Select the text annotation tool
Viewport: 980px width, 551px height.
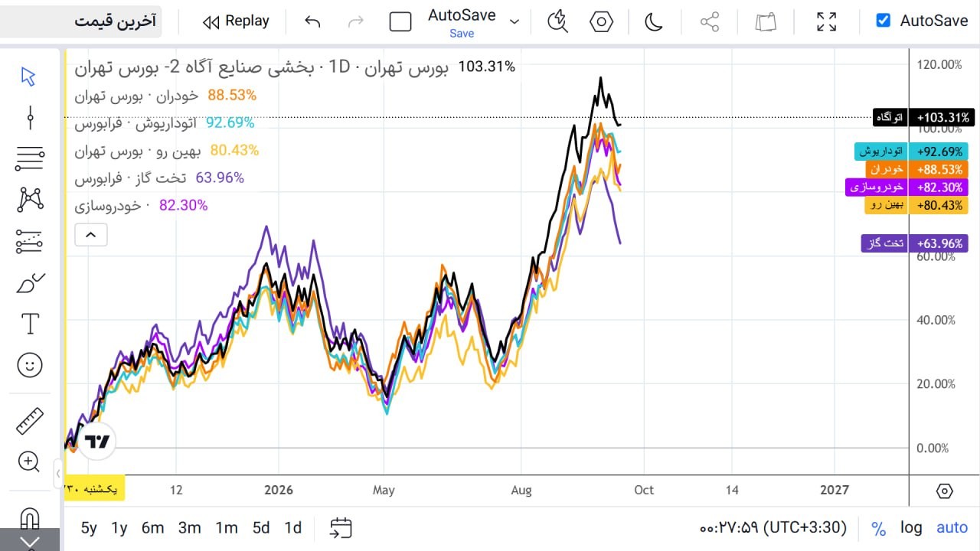pos(29,324)
